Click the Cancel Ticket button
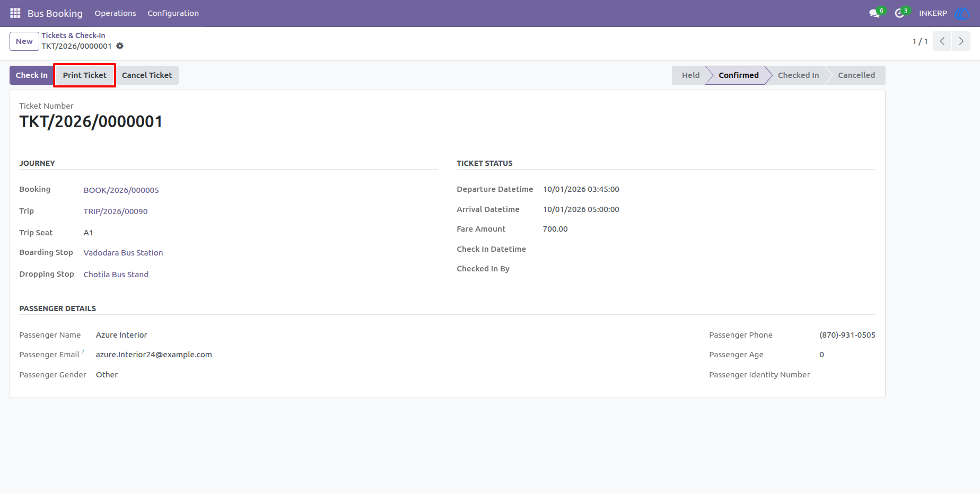The image size is (980, 494). 147,75
